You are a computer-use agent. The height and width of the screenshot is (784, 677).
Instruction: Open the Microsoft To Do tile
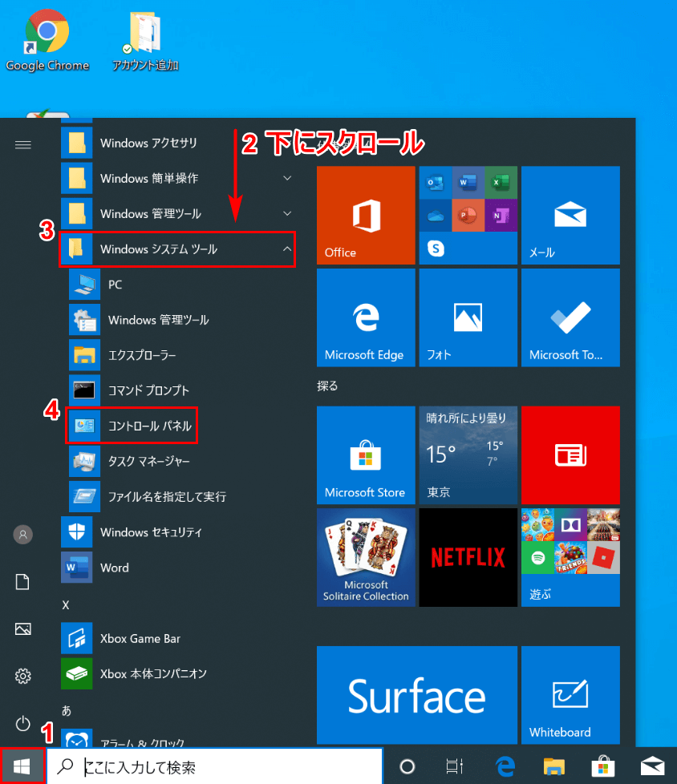click(570, 317)
